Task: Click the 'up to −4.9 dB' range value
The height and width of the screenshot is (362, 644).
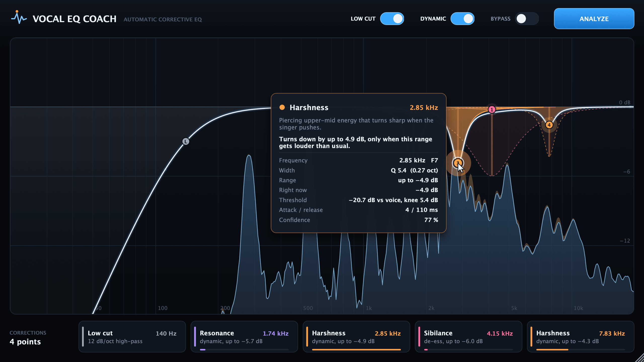Action: tap(418, 180)
